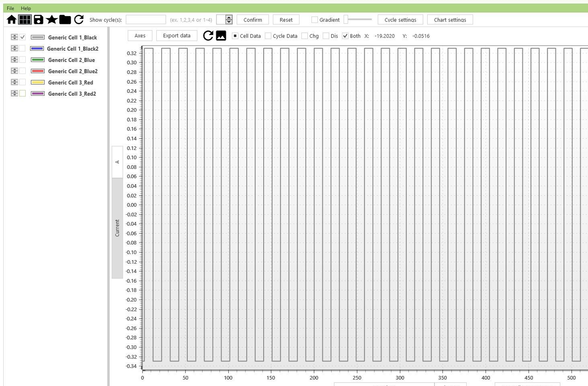Image resolution: width=588 pixels, height=386 pixels.
Task: Open the Help menu
Action: (26, 8)
